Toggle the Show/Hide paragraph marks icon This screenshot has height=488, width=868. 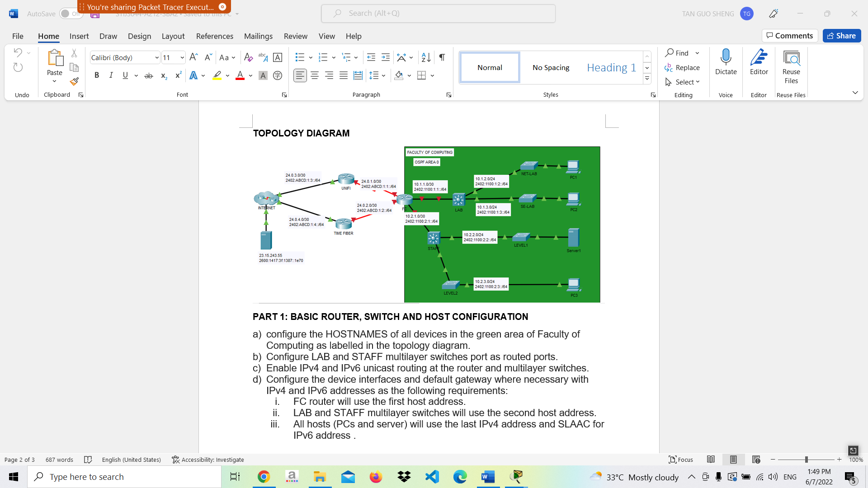(x=442, y=57)
